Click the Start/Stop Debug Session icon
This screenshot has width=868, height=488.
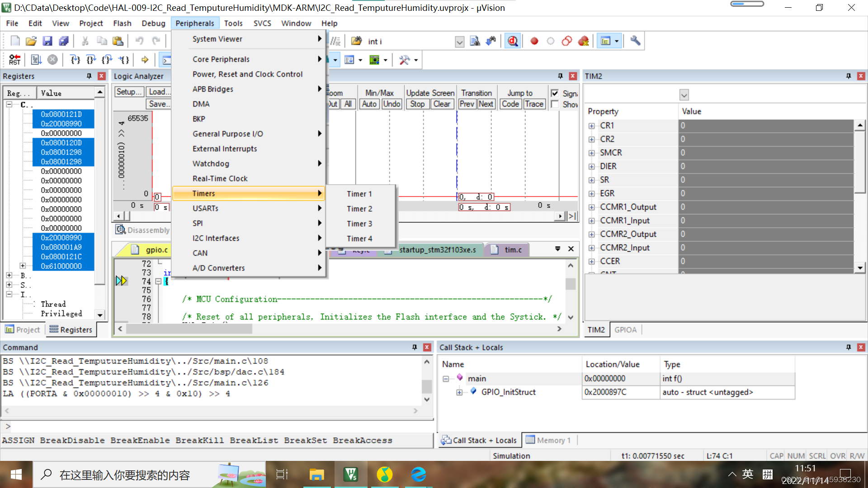pyautogui.click(x=512, y=41)
